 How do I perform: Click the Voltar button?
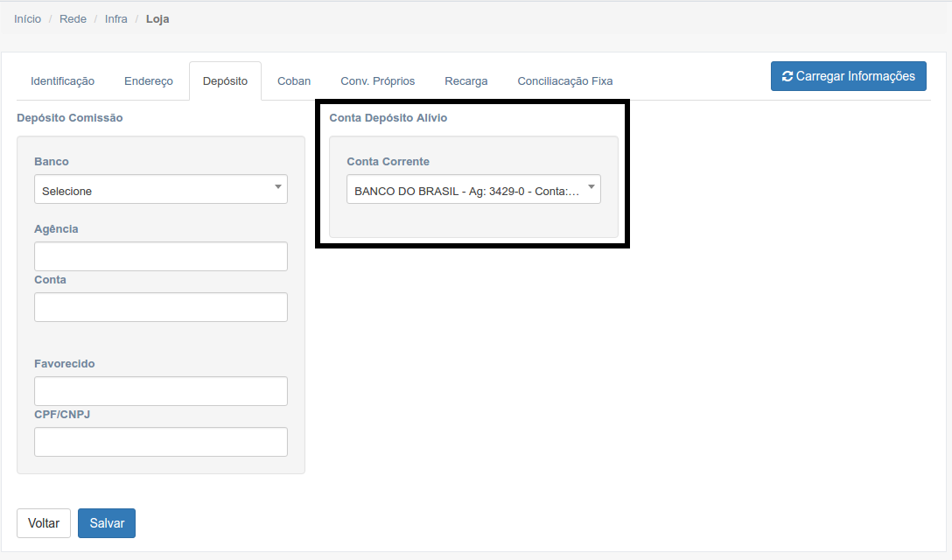point(44,523)
